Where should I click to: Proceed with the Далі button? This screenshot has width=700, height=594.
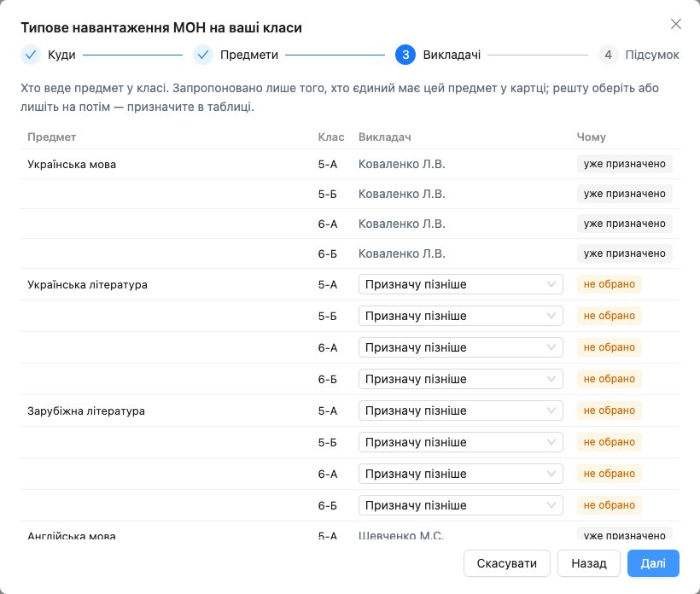[x=653, y=563]
